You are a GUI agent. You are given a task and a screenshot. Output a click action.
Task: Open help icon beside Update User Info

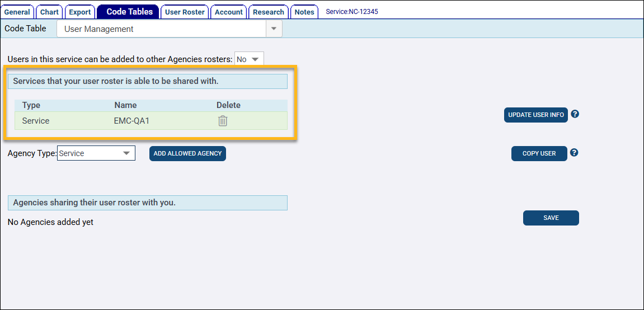click(575, 114)
